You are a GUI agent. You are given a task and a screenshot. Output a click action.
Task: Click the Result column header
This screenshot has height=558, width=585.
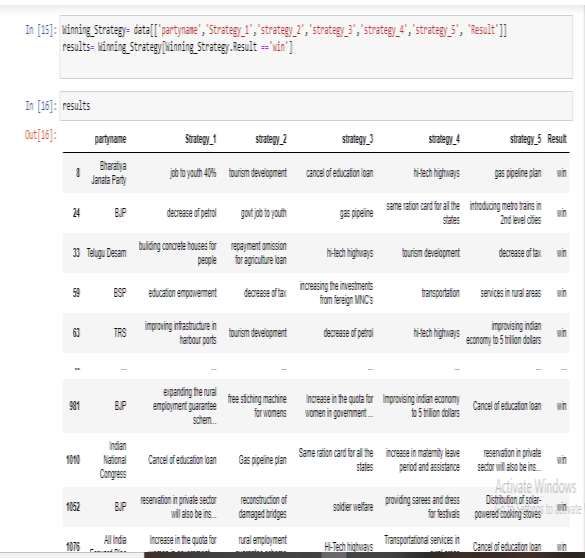[557, 139]
